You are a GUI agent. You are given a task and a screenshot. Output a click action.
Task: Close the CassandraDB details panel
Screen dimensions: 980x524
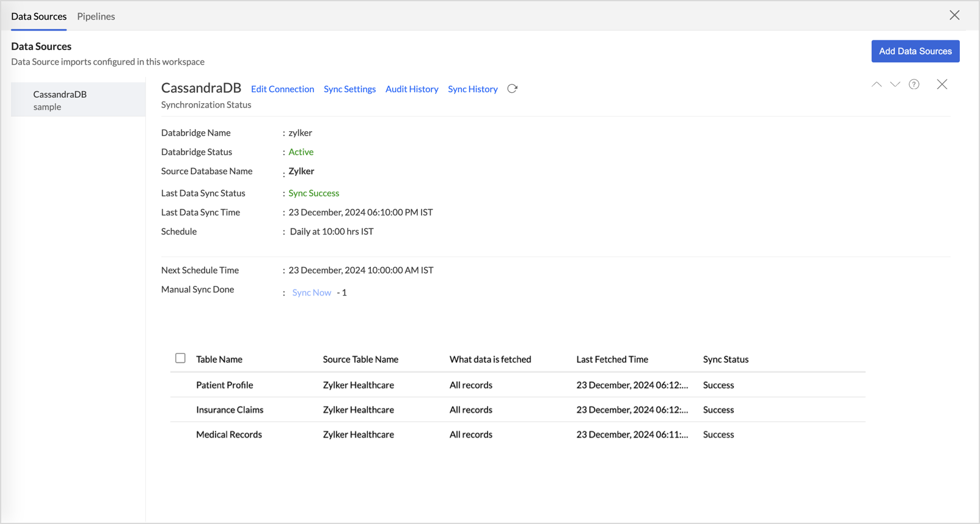click(942, 84)
